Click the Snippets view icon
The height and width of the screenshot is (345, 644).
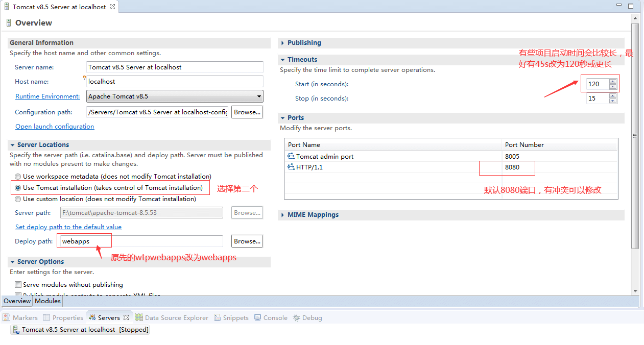[x=217, y=317]
